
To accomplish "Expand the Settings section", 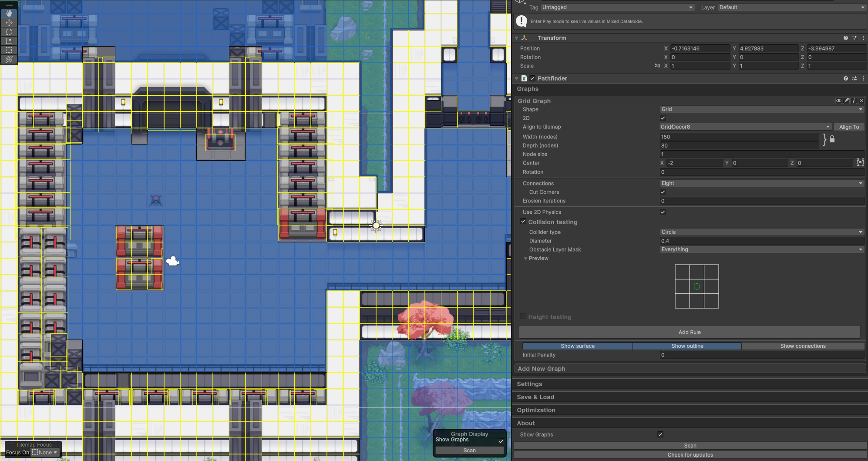I will (529, 384).
